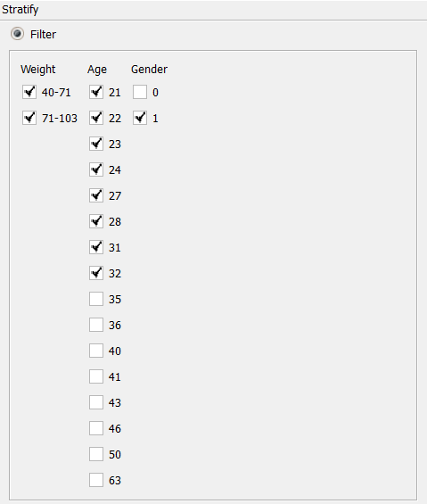
Task: Uncheck Age 22 checkbox
Action: [96, 118]
